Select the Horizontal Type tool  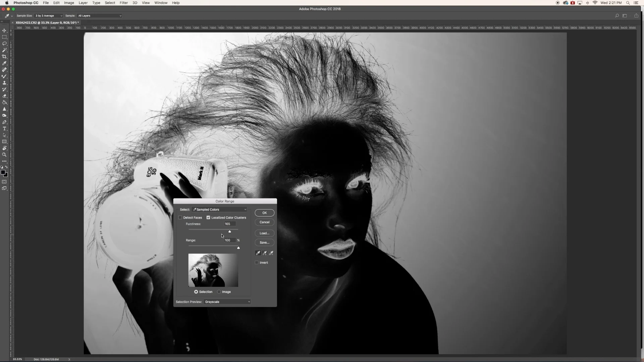click(x=4, y=129)
